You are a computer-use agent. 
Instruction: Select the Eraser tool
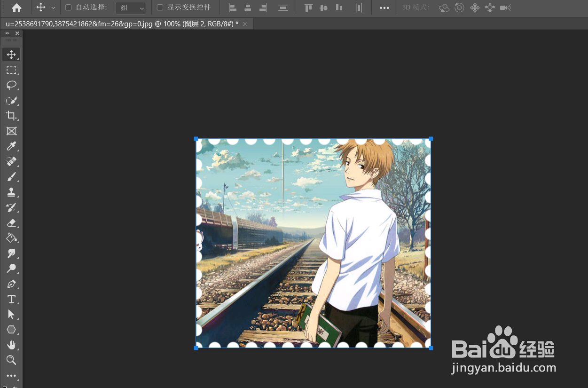click(x=11, y=223)
